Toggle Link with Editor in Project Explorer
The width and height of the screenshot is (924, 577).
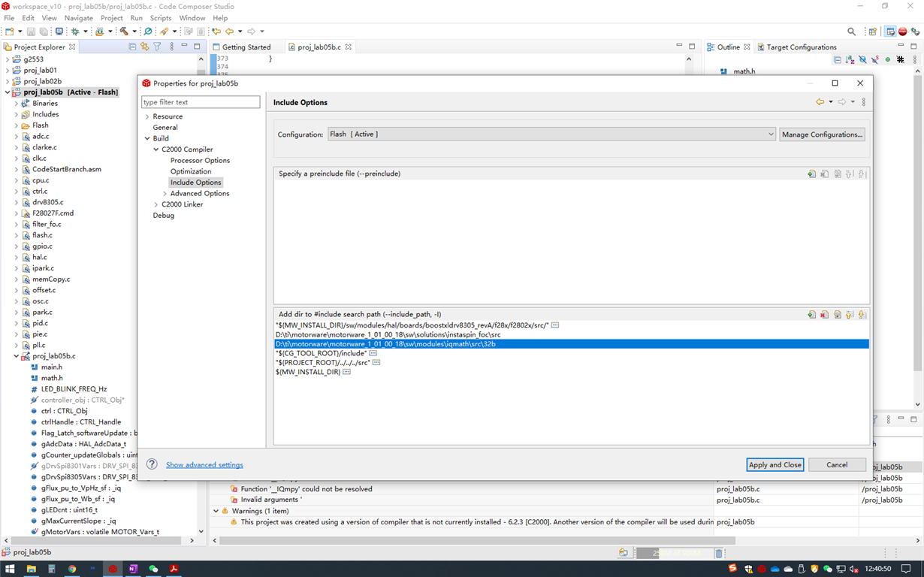click(144, 47)
